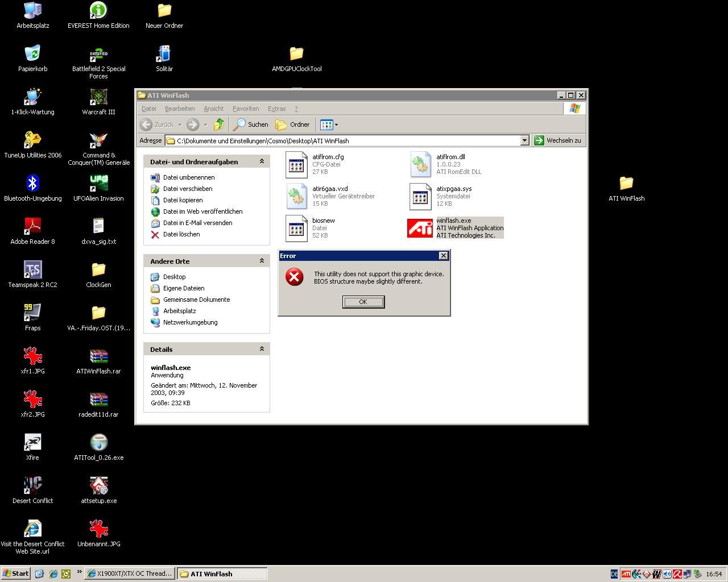Select the Arbeitsplatz desktop icon
The width and height of the screenshot is (728, 582).
click(33, 11)
